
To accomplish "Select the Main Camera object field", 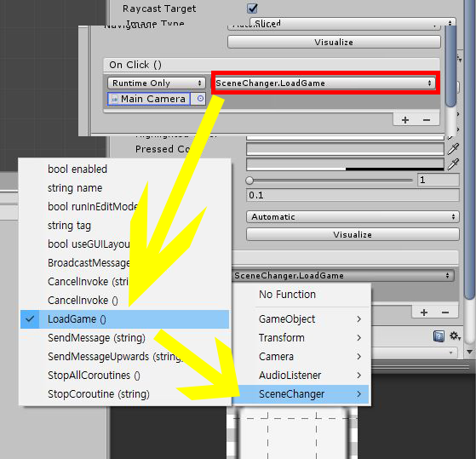I will coord(149,99).
